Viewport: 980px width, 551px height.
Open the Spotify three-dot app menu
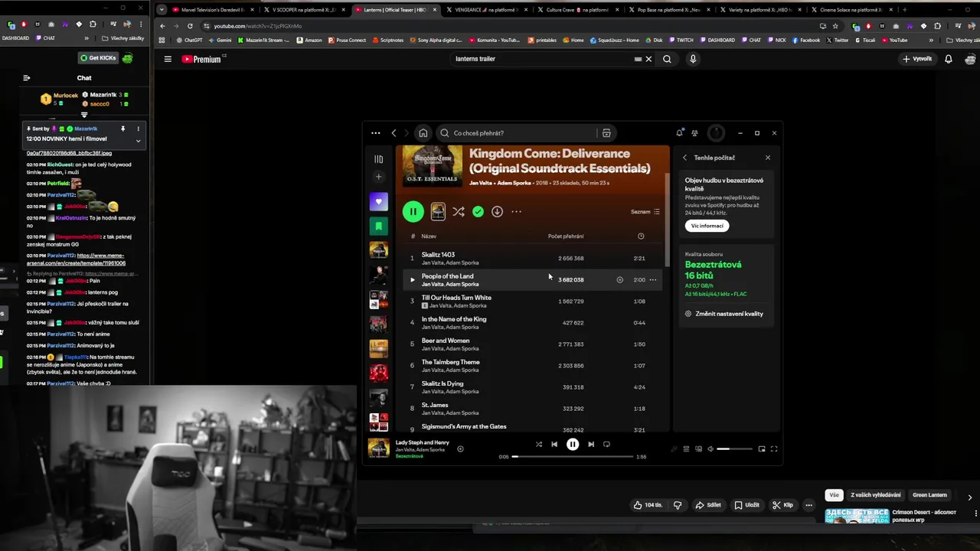(x=375, y=133)
